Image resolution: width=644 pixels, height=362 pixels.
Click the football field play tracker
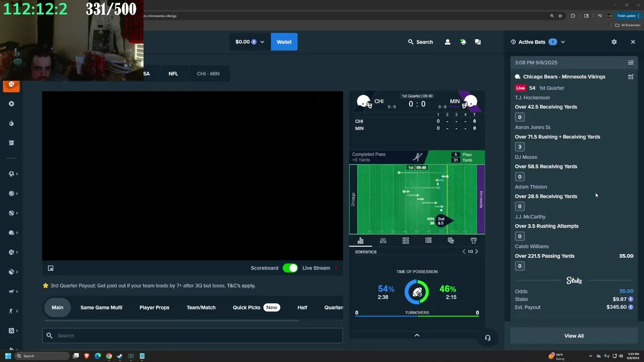tap(417, 200)
